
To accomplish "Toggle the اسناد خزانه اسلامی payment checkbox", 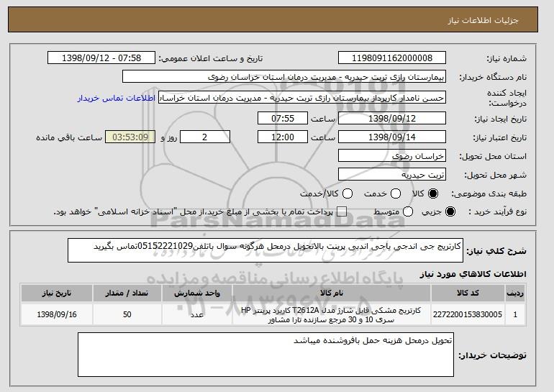I will [x=341, y=211].
